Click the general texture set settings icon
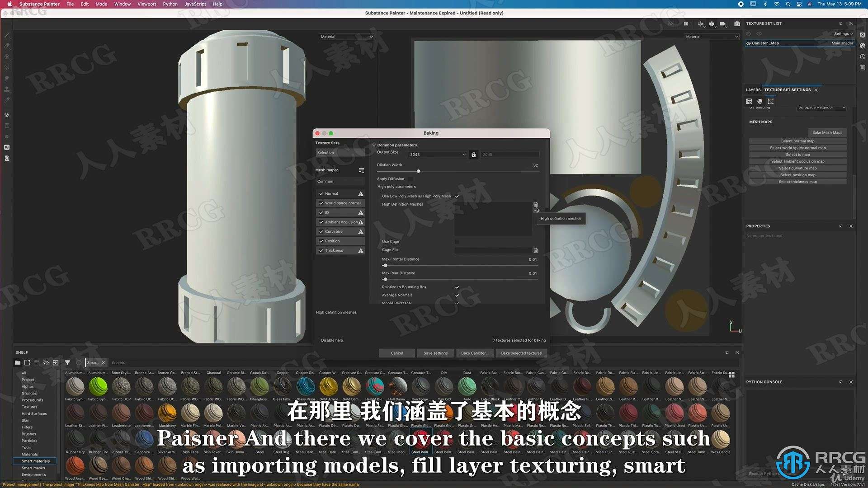868x488 pixels. tap(749, 101)
